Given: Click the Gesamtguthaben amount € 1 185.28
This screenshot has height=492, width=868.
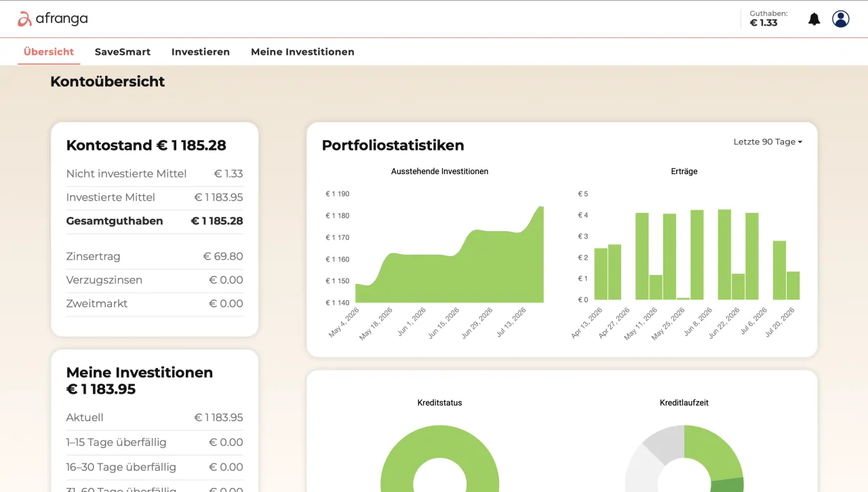Looking at the screenshot, I should pyautogui.click(x=217, y=221).
